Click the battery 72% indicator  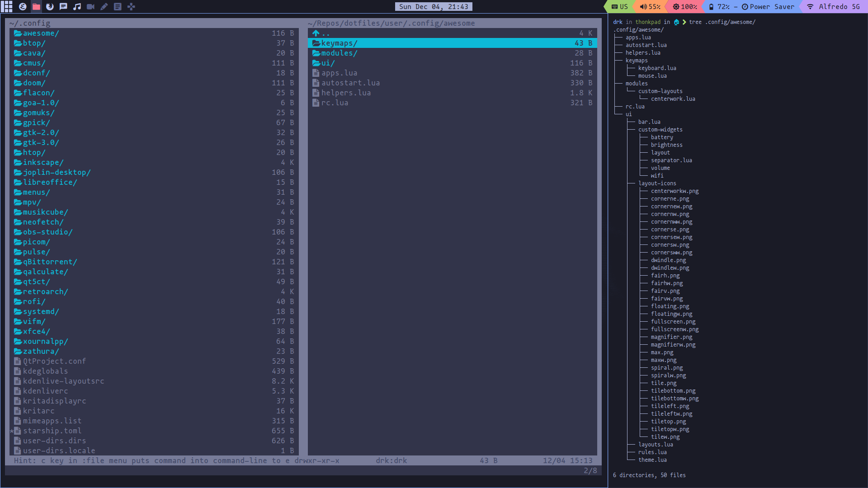(x=719, y=6)
